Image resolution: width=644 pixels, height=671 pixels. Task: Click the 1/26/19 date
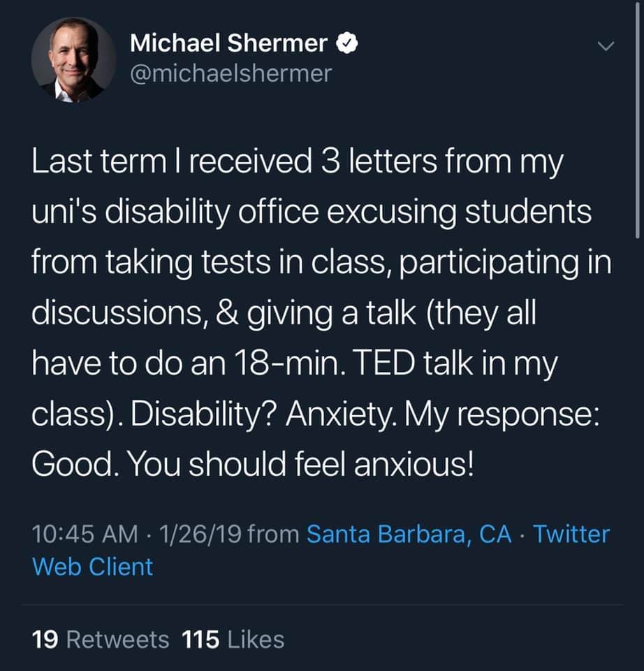point(200,534)
